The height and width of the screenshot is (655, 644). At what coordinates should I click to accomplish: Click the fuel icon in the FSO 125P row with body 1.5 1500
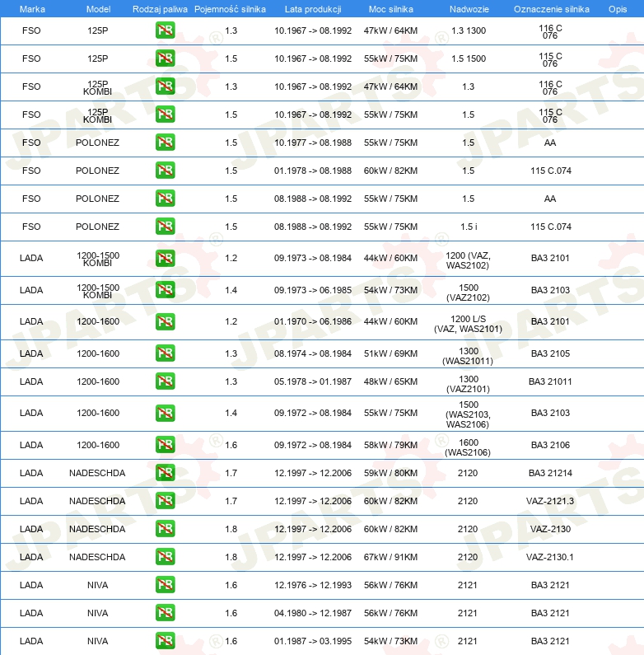tap(165, 58)
